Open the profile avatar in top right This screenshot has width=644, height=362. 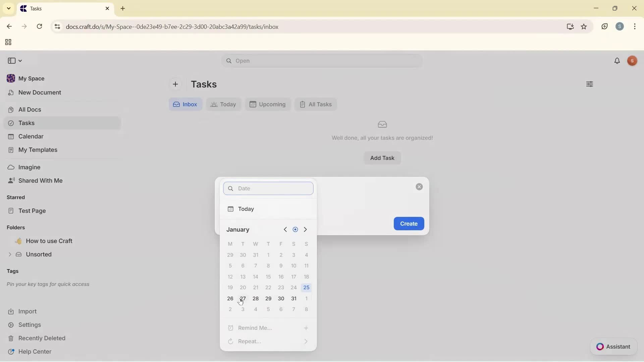click(x=632, y=61)
